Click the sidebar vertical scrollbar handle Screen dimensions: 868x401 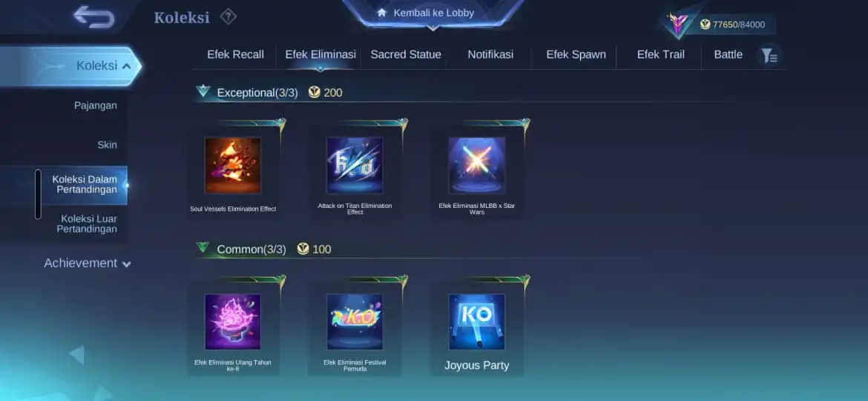(x=38, y=195)
